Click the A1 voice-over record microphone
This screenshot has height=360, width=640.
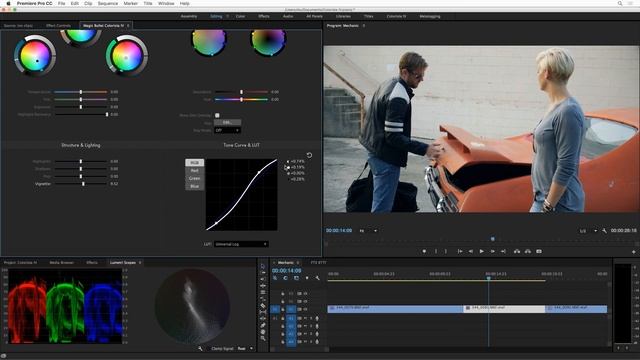317,318
